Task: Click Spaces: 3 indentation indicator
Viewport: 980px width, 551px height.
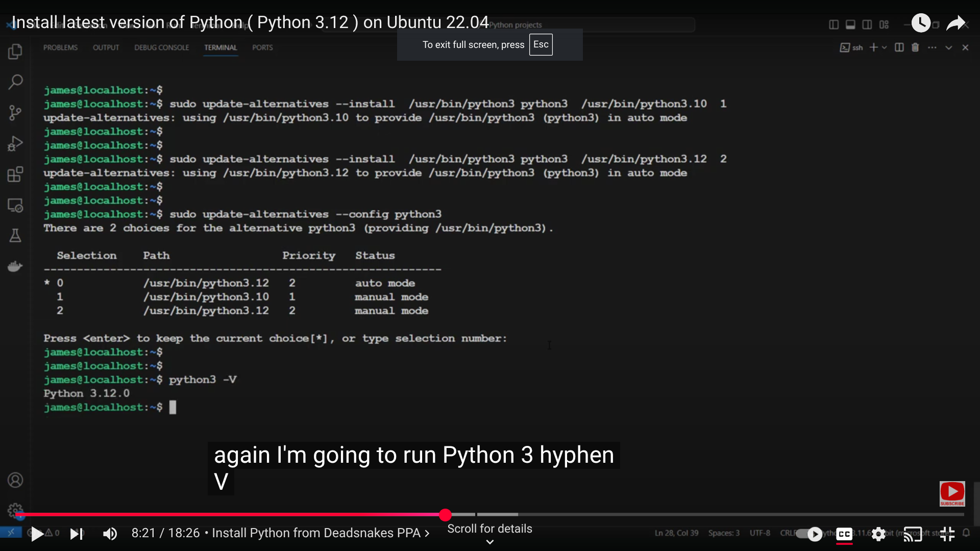Action: [x=724, y=533]
